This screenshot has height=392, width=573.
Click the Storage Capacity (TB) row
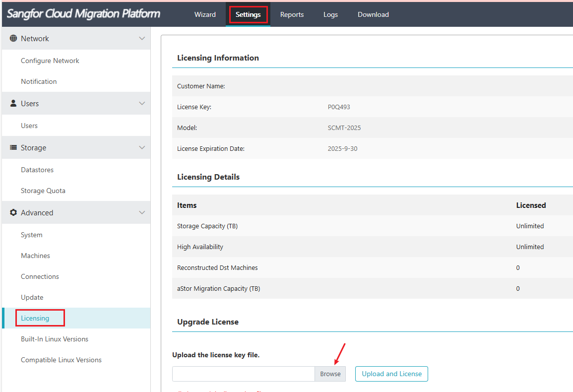tap(373, 226)
